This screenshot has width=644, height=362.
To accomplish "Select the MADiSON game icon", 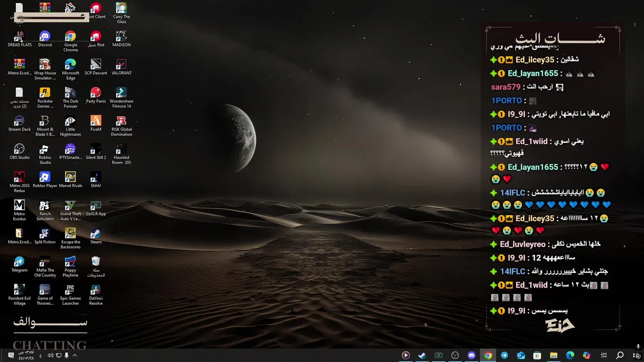I will click(121, 39).
